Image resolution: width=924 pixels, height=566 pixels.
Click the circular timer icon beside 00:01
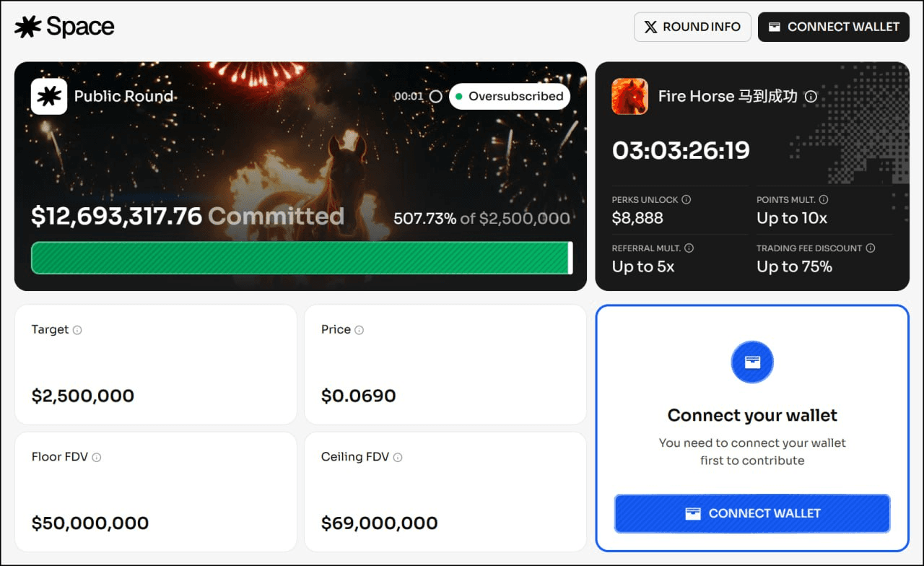coord(436,96)
